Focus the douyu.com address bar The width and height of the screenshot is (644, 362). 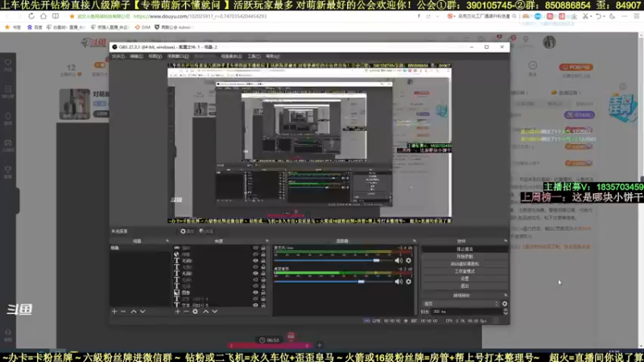pyautogui.click(x=200, y=16)
